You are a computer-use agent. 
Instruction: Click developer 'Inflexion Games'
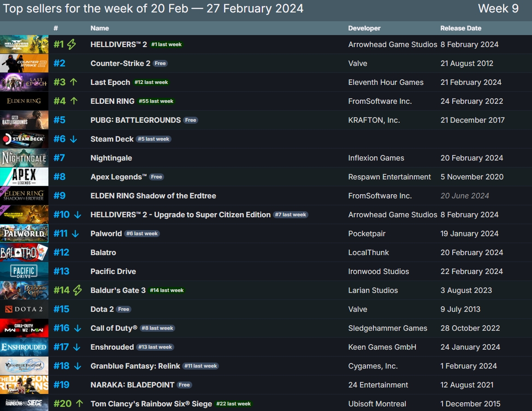coord(376,158)
